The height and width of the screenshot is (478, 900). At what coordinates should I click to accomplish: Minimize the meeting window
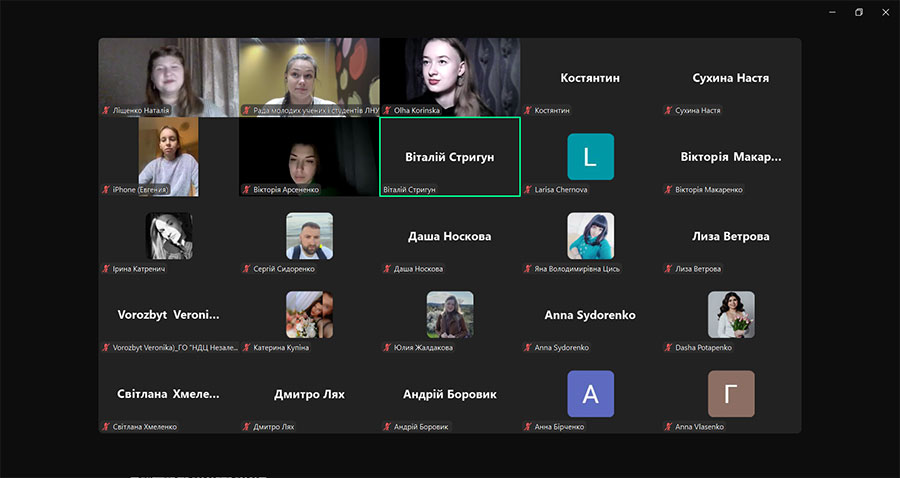click(832, 12)
